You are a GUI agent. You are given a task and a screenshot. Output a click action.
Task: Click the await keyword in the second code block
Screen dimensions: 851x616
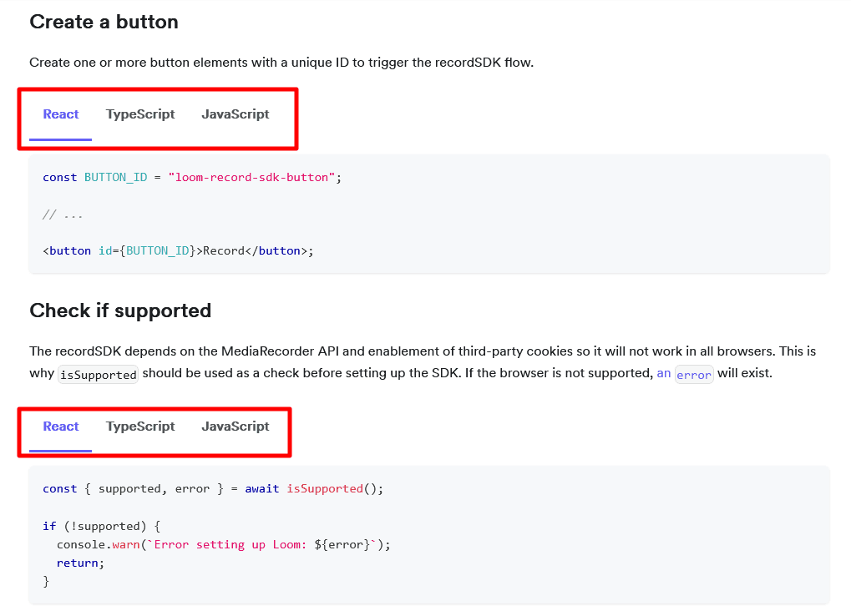[261, 488]
